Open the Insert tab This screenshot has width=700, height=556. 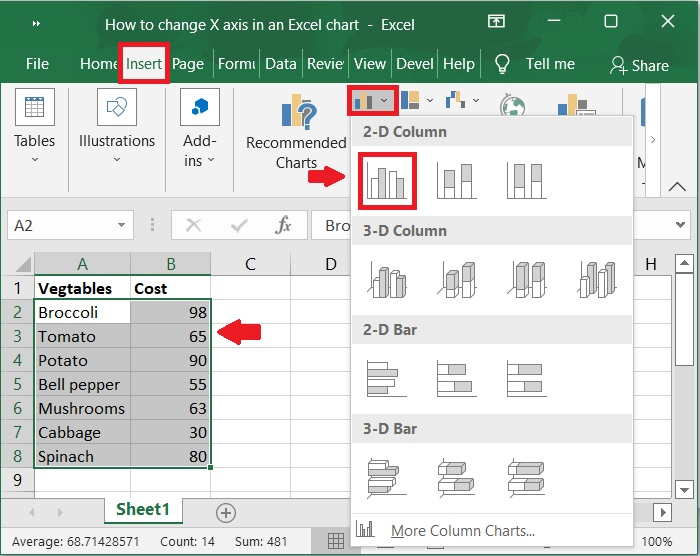tap(144, 64)
